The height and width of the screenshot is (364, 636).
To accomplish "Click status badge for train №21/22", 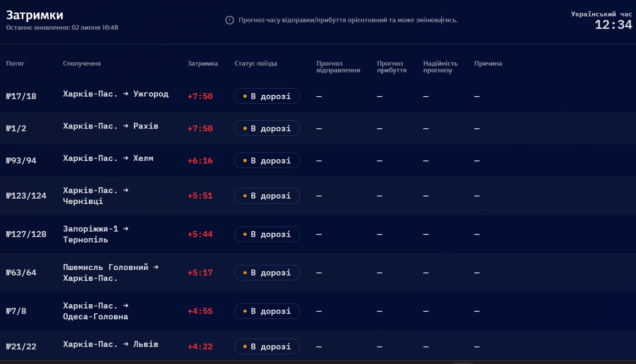I will (x=267, y=346).
